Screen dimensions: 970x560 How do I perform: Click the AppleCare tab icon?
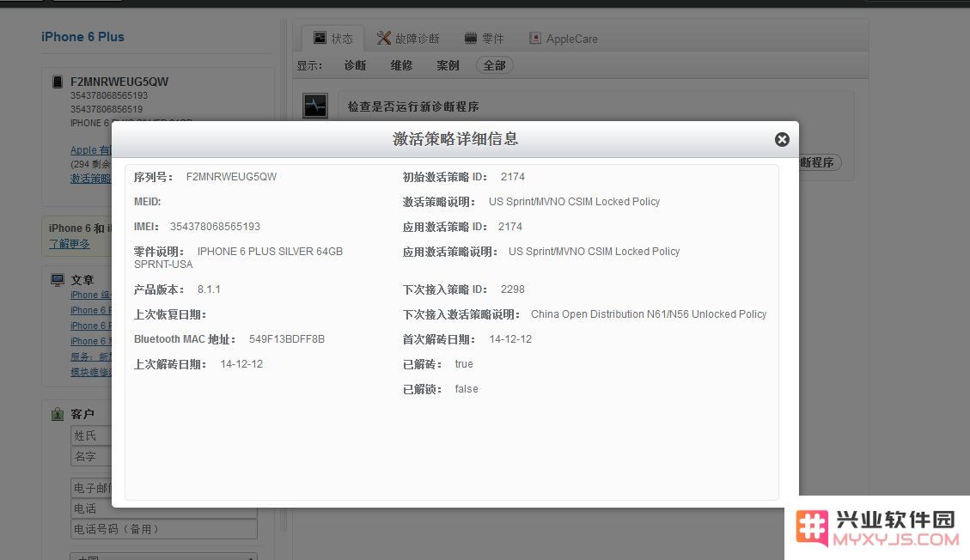pyautogui.click(x=535, y=39)
